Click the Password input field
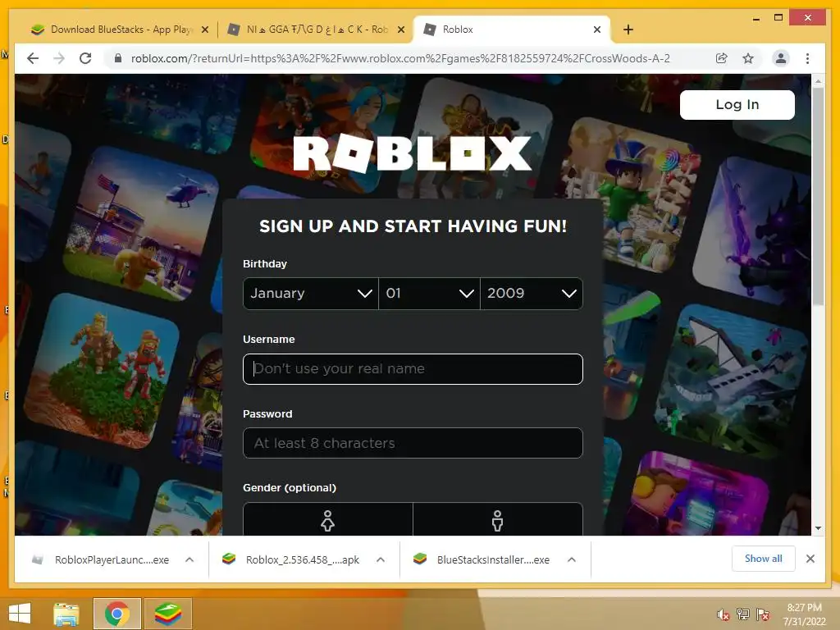The height and width of the screenshot is (630, 840). click(x=413, y=443)
